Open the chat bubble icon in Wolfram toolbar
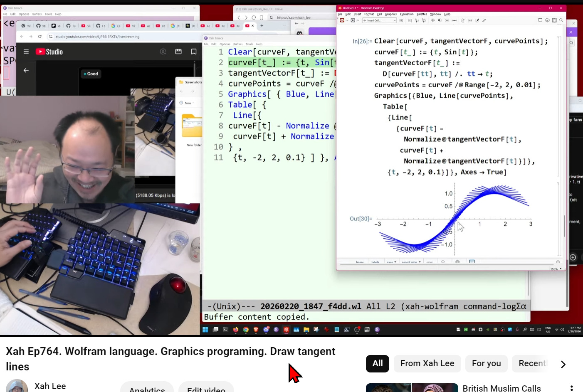This screenshot has height=392, width=583. [540, 20]
